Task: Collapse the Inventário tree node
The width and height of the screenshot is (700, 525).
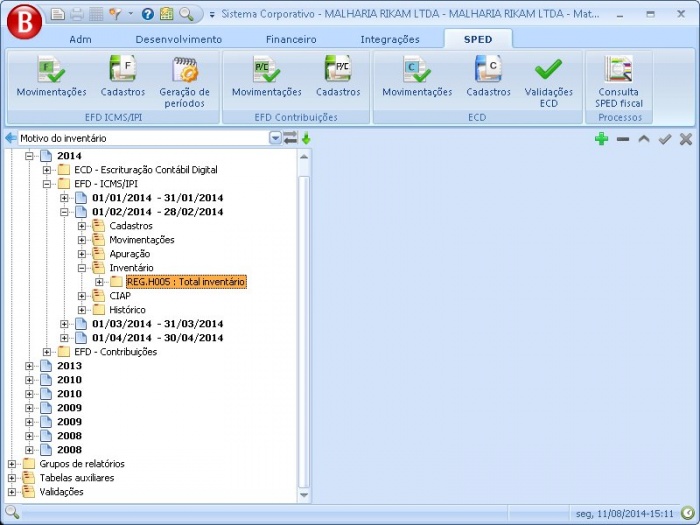Action: pyautogui.click(x=83, y=268)
